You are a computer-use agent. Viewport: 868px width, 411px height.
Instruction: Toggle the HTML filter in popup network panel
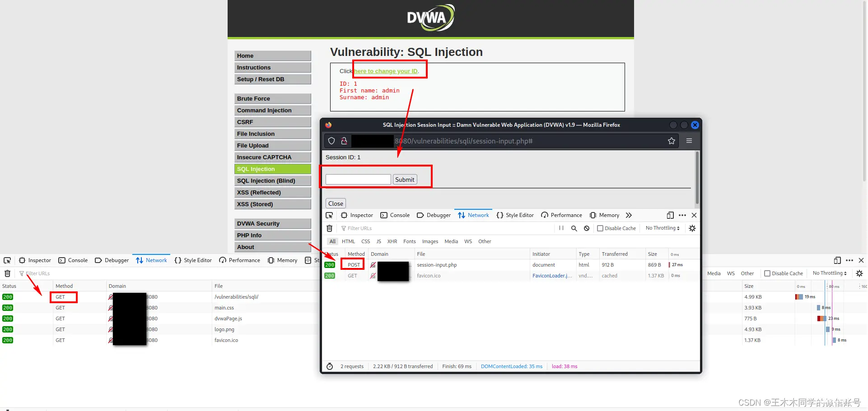(348, 241)
